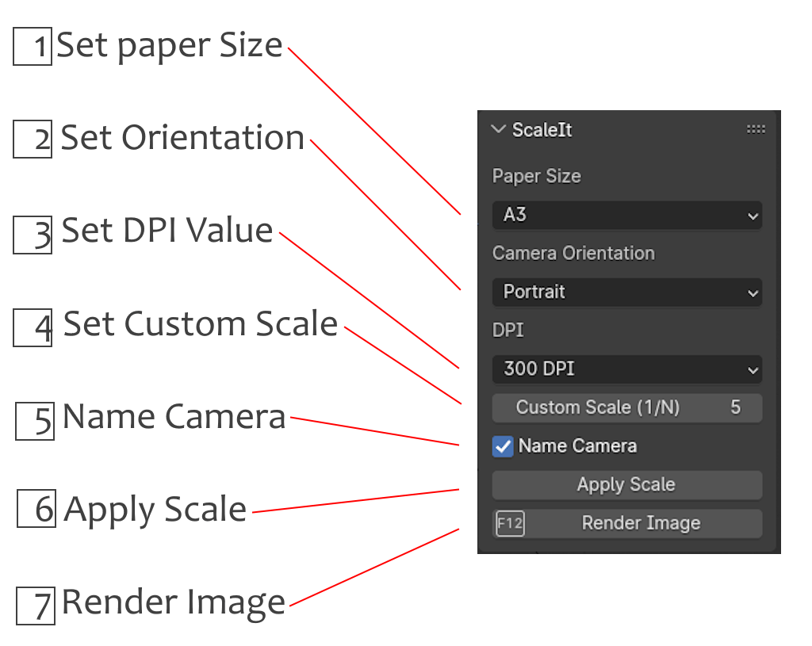Screen dimensions: 812x646
Task: Click the Custom Scale (1/N) value field
Action: [626, 407]
